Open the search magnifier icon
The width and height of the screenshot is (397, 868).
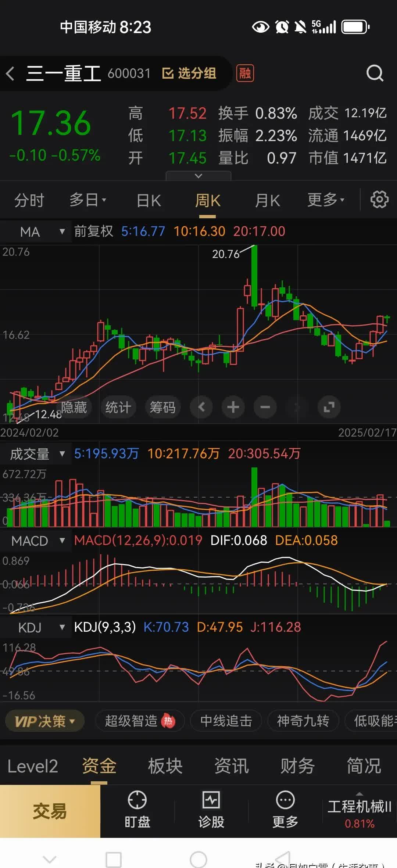point(375,73)
